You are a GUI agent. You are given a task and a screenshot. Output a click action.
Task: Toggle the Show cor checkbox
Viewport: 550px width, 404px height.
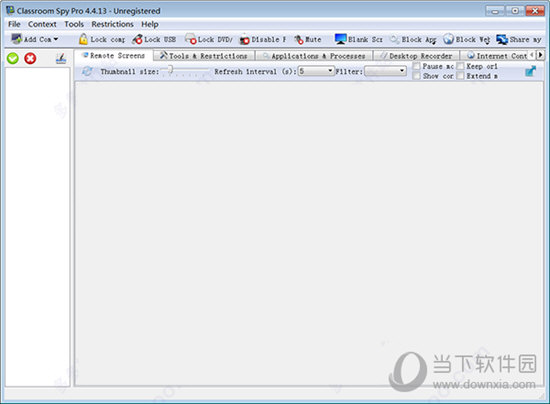coord(416,76)
